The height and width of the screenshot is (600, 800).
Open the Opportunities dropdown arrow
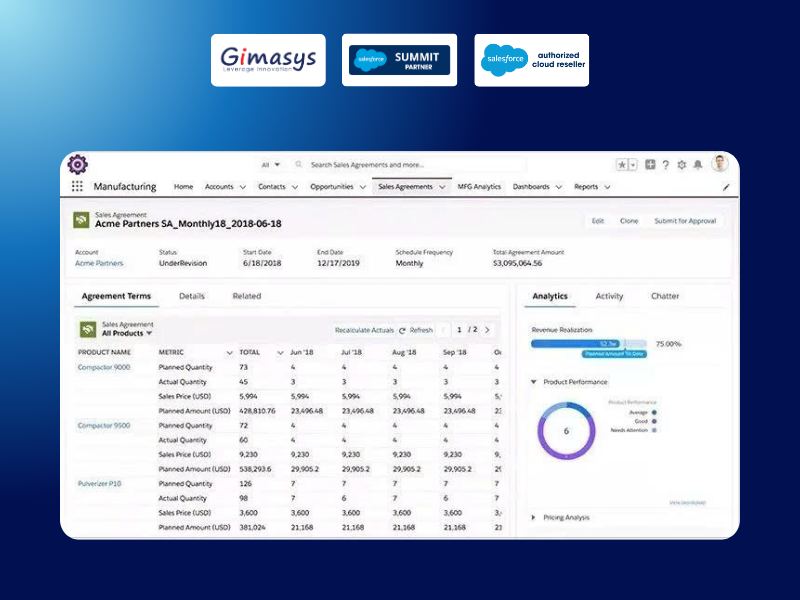pyautogui.click(x=364, y=187)
